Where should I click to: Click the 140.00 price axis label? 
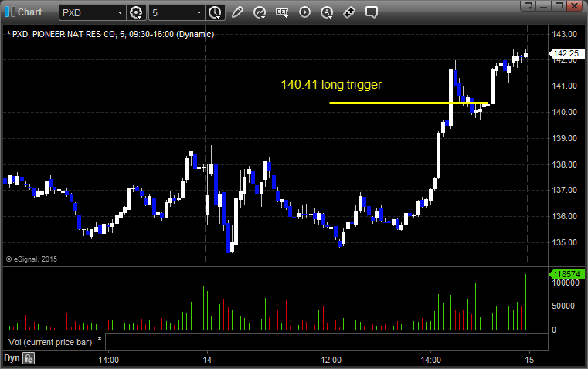[564, 112]
